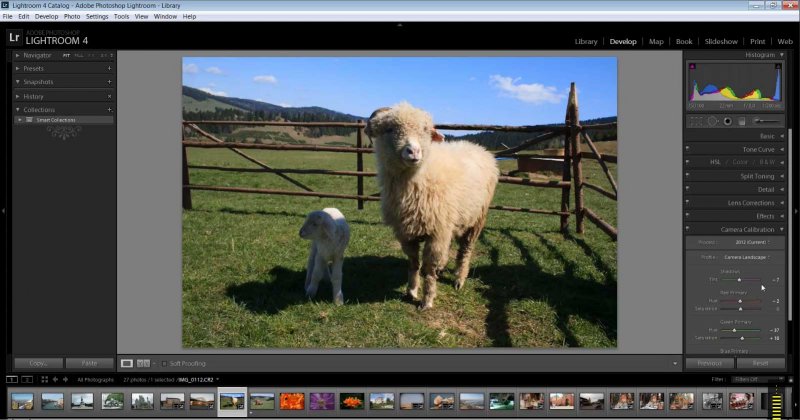
Task: Click the Loupe view icon in toolbar
Action: tap(127, 363)
